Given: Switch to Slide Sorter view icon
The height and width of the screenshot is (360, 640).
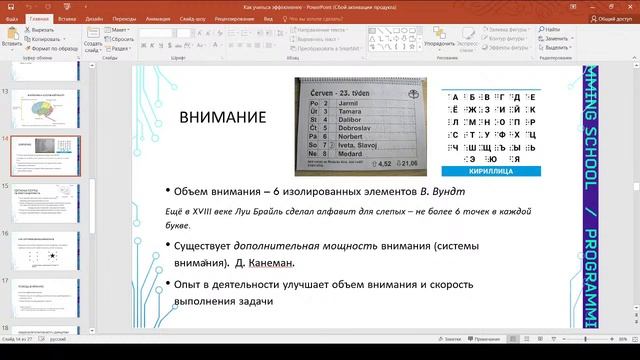Looking at the screenshot, I should click(x=527, y=339).
